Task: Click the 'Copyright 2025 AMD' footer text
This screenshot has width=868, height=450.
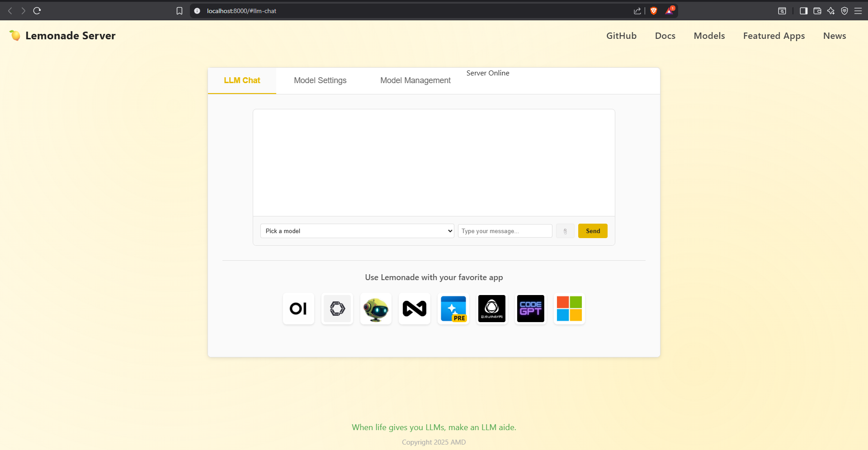Action: coord(434,442)
